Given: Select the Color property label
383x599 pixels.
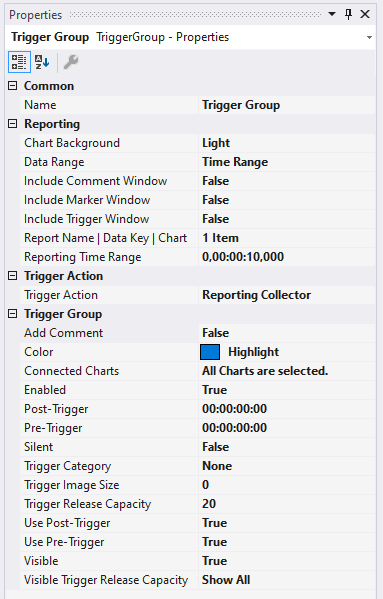Looking at the screenshot, I should click(x=39, y=352).
